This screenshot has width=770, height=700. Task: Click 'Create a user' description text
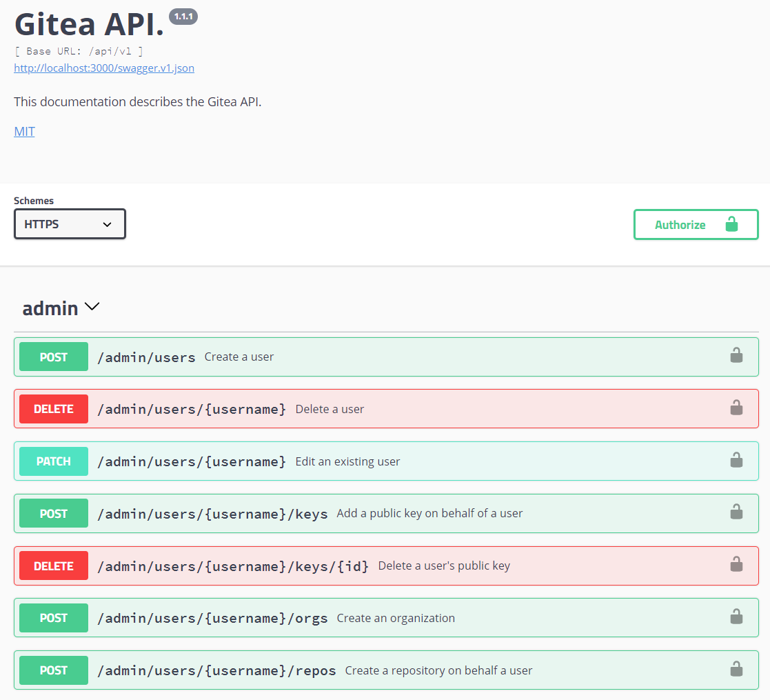(x=239, y=357)
